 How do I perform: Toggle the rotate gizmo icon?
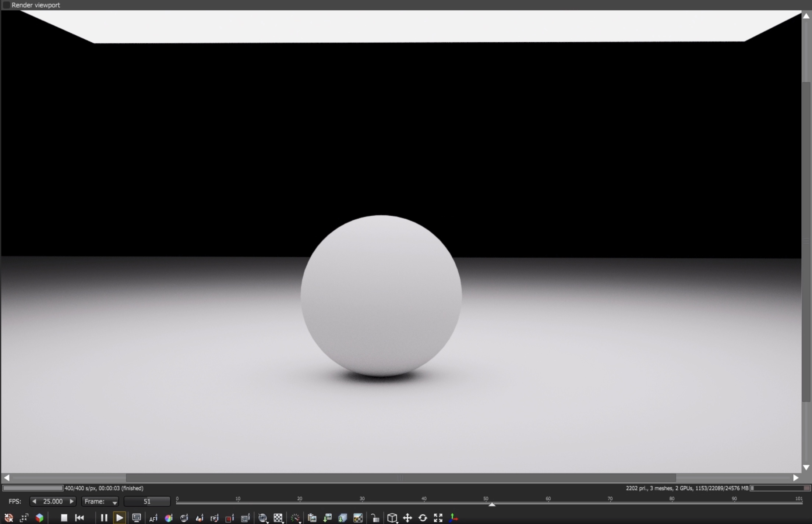pyautogui.click(x=423, y=518)
